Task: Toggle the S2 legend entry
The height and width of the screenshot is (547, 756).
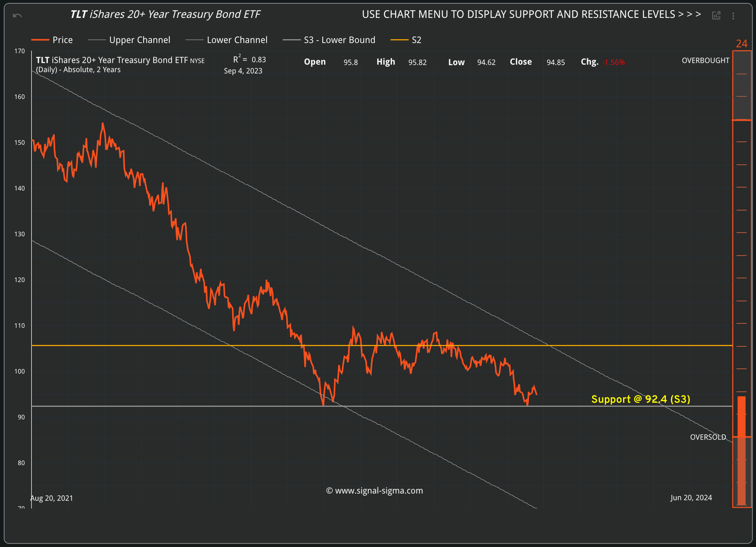Action: (x=406, y=40)
